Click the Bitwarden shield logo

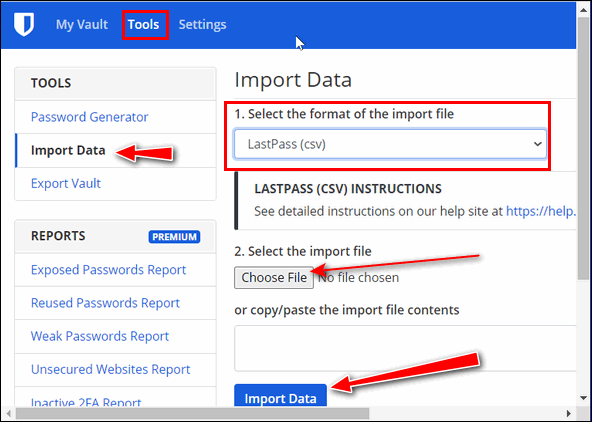pos(24,25)
